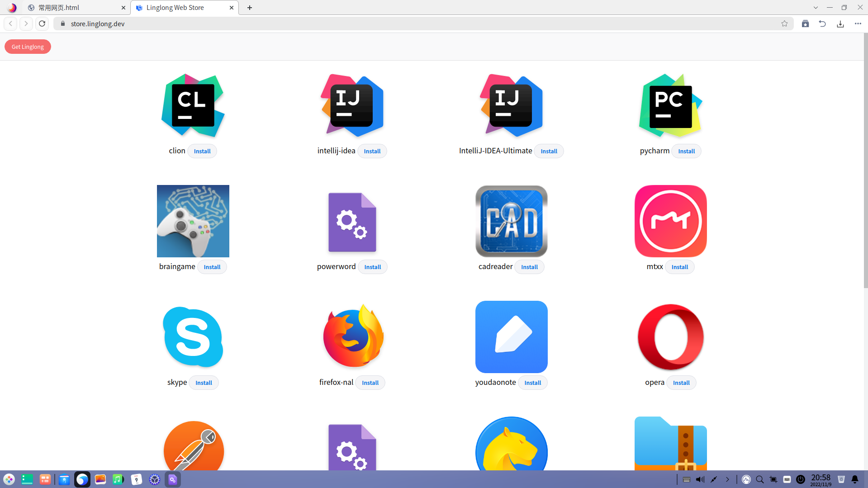The height and width of the screenshot is (488, 868).
Task: Open the braingame controller thumbnail
Action: tap(193, 221)
